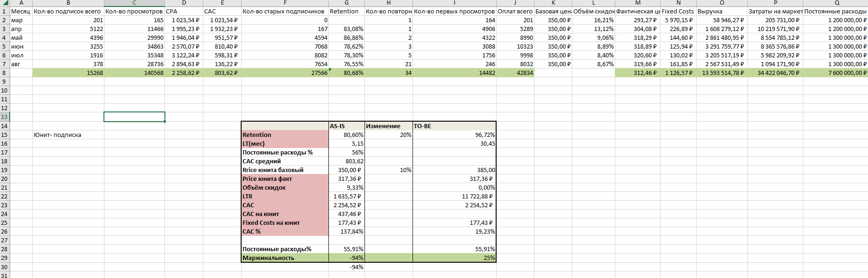
Task: Click total cell 27566
Action: coord(285,73)
